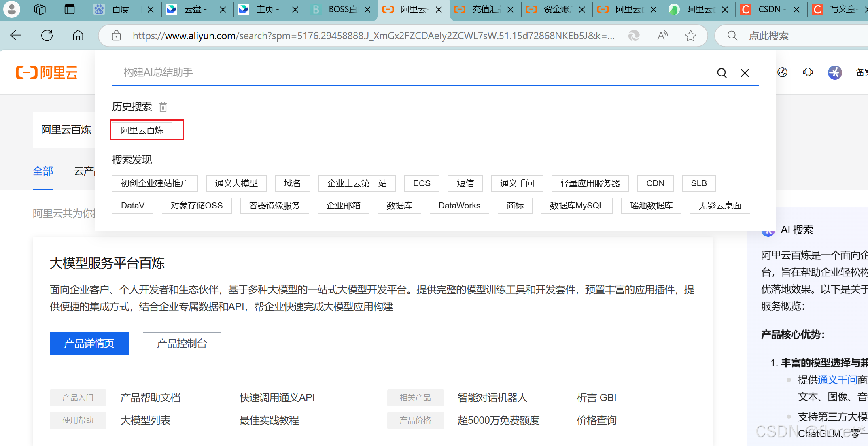Viewport: 868px width, 446px height.
Task: Click the globe language icon in header
Action: pyautogui.click(x=782, y=72)
